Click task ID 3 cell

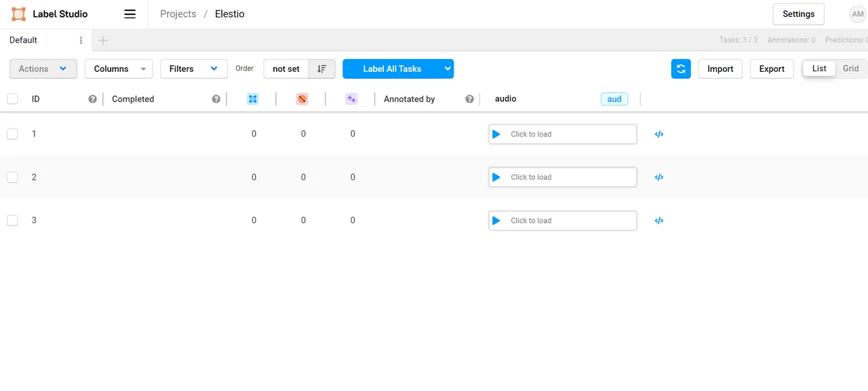tap(34, 220)
